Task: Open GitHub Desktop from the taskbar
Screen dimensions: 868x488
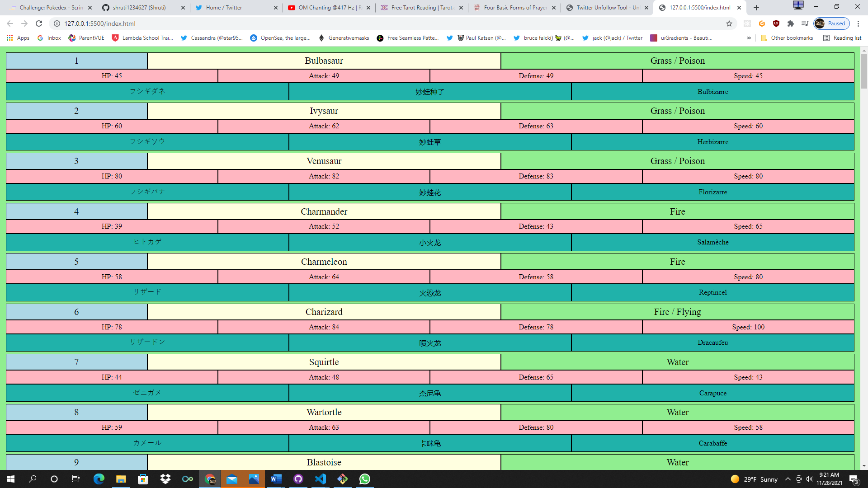Action: 298,479
